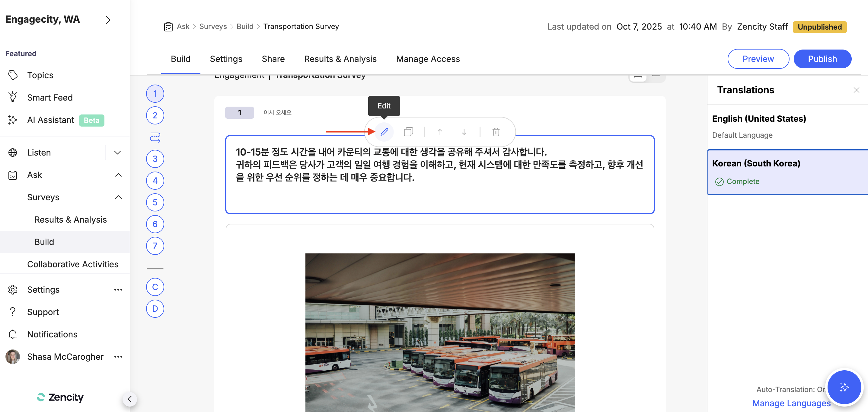
Task: Open the Results & Analysis tab
Action: coord(340,59)
